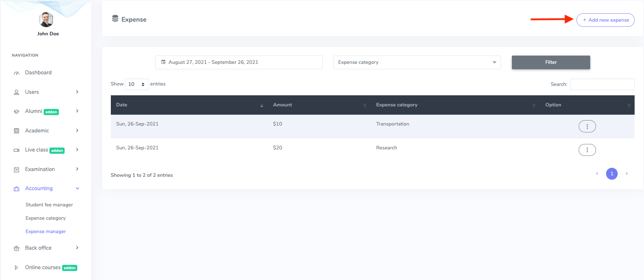Click the Alumni graduation cap icon
Image resolution: width=644 pixels, height=280 pixels.
tap(17, 111)
